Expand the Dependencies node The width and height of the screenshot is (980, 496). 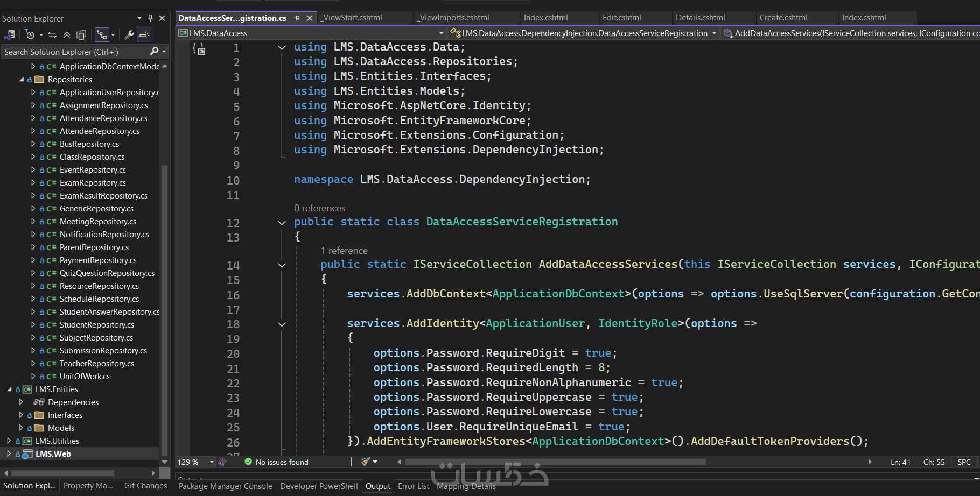(21, 402)
